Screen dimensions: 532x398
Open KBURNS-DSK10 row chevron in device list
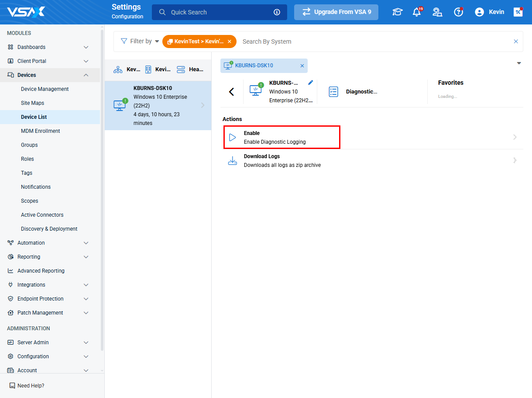coord(203,105)
